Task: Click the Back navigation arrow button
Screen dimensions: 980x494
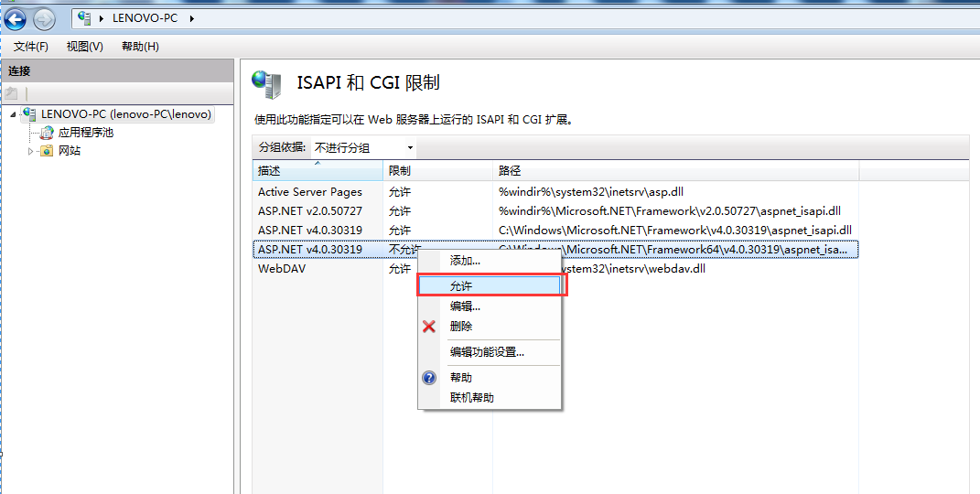Action: [x=16, y=18]
